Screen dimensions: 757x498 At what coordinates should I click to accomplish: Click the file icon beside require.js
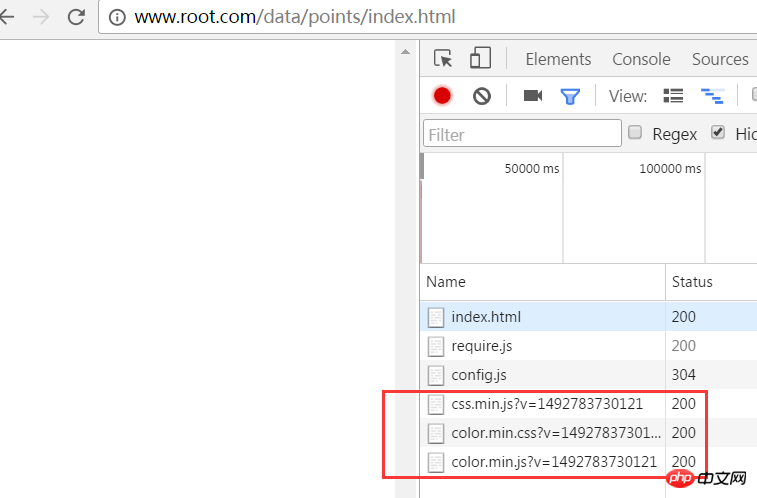(x=436, y=346)
